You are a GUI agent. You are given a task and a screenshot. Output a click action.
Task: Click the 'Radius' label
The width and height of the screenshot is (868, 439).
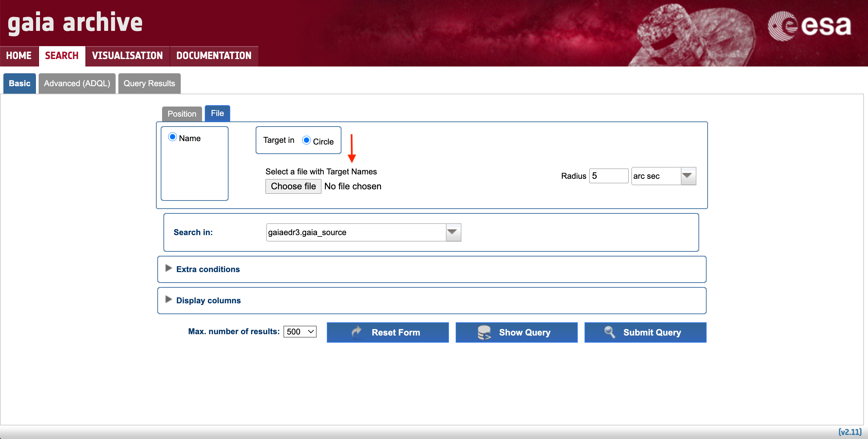pyautogui.click(x=573, y=176)
